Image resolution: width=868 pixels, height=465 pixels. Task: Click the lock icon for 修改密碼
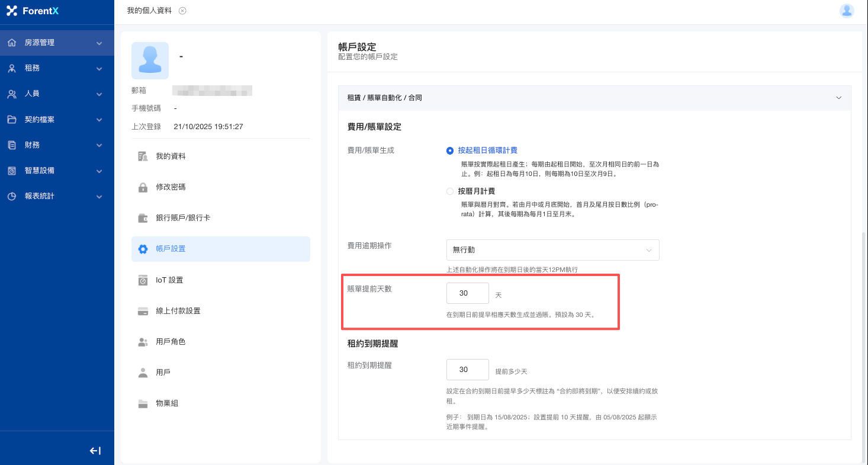point(143,187)
